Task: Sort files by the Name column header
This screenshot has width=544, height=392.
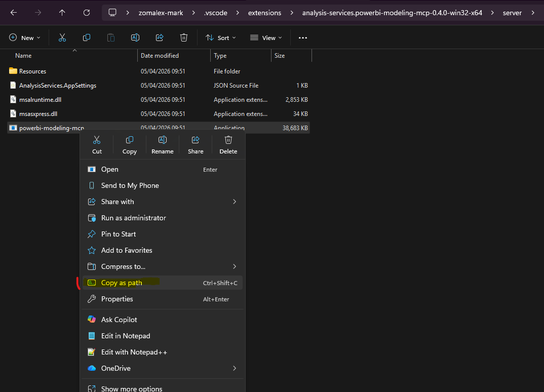Action: [x=23, y=56]
